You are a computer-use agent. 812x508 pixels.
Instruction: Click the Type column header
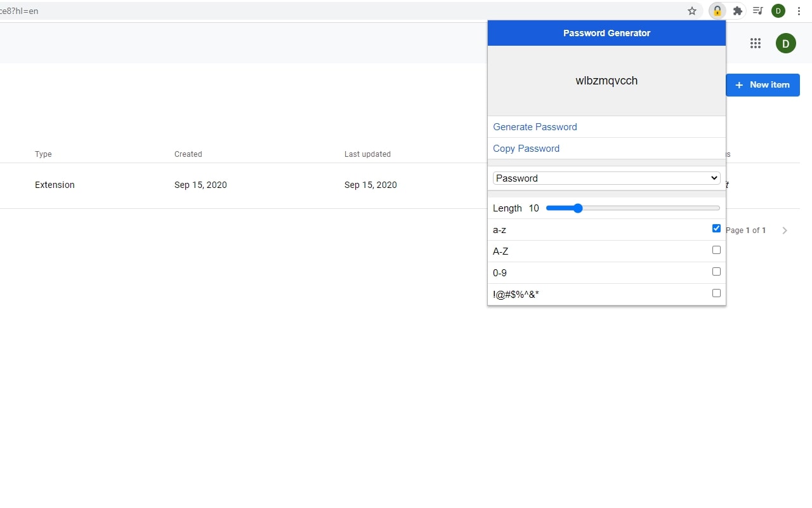pyautogui.click(x=43, y=154)
